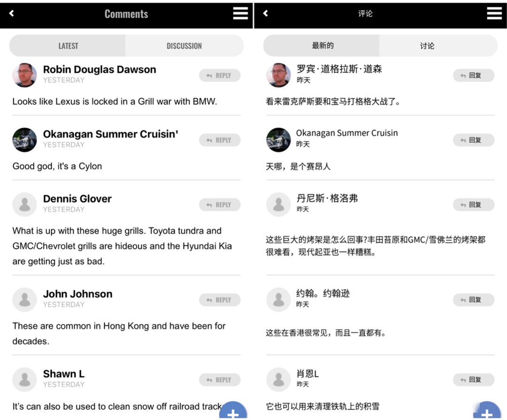Image resolution: width=507 pixels, height=420 pixels.
Task: Open hamburger menu on Comments header
Action: [240, 14]
